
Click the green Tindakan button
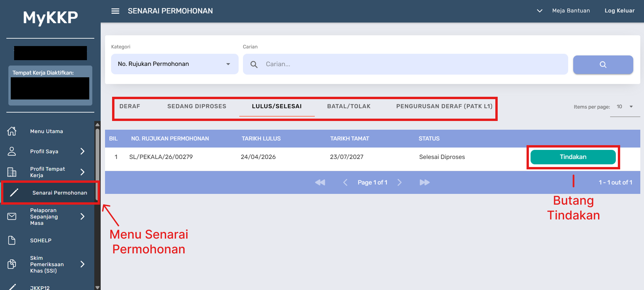(x=573, y=157)
